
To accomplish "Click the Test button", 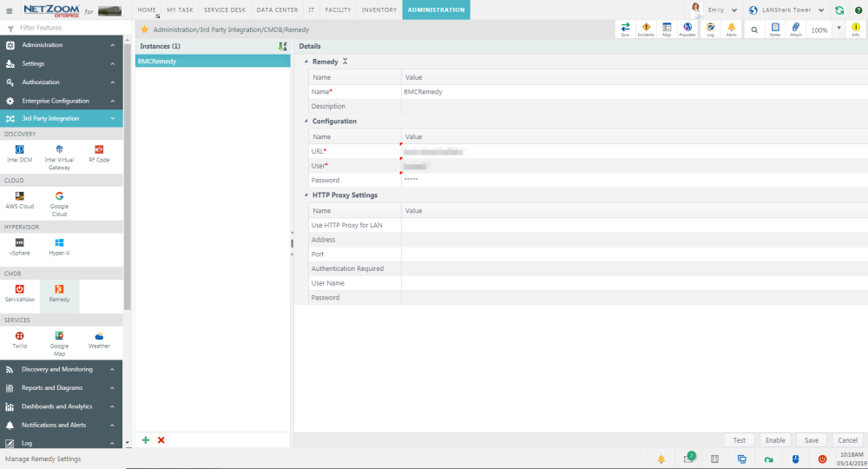I will coord(739,440).
